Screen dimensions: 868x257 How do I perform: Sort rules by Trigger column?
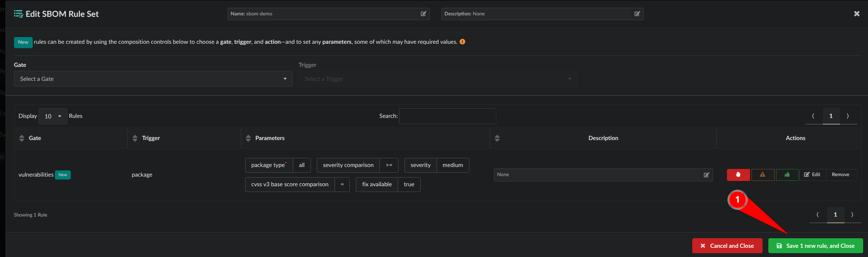135,138
